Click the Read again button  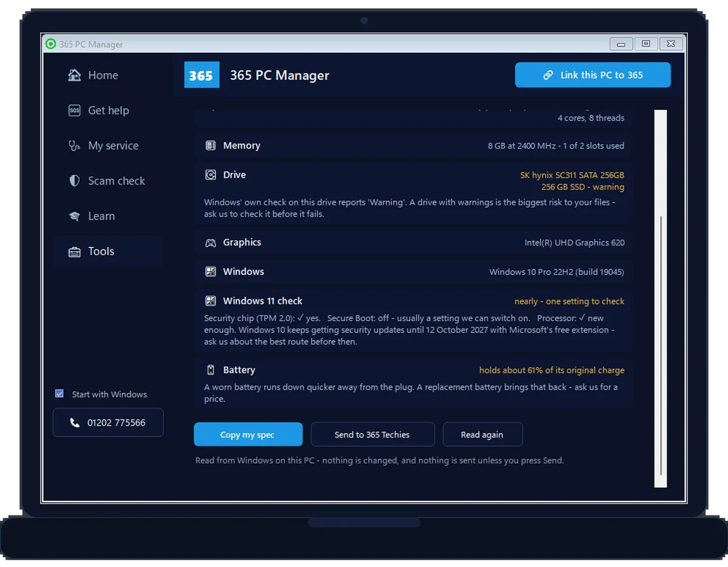(x=482, y=434)
